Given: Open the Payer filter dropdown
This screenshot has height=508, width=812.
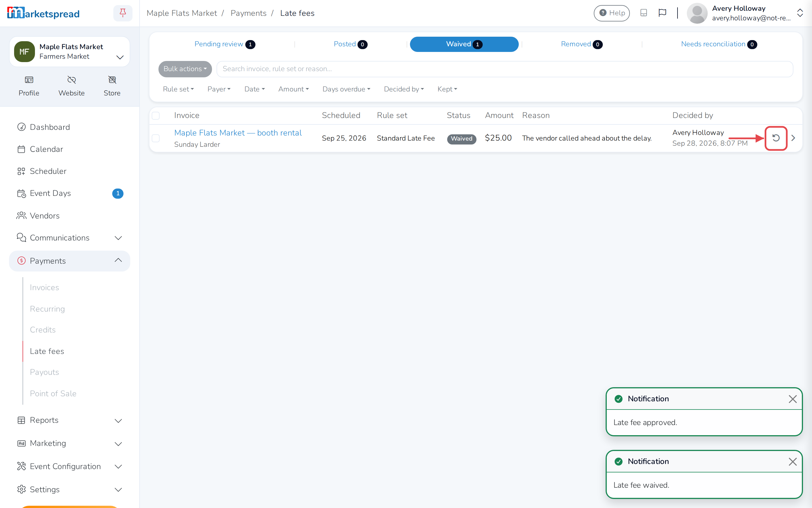Looking at the screenshot, I should tap(219, 89).
